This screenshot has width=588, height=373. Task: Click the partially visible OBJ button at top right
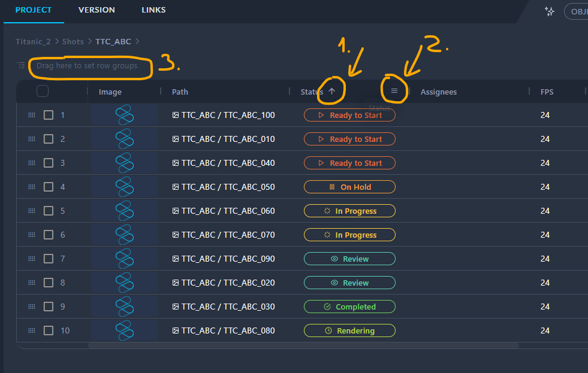click(577, 11)
